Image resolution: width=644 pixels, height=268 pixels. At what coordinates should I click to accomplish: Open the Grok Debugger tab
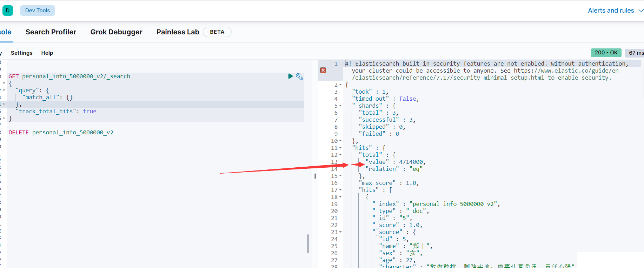[x=116, y=32]
